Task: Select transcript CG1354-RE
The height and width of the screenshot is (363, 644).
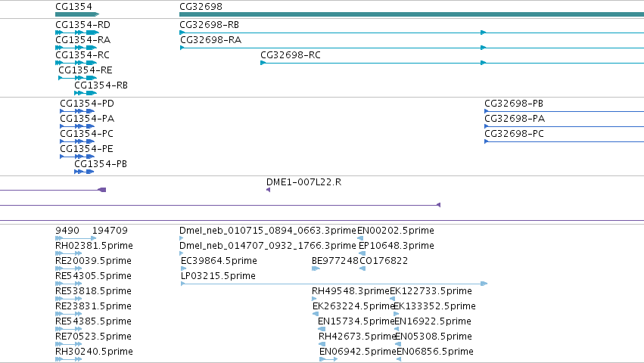Action: click(85, 70)
